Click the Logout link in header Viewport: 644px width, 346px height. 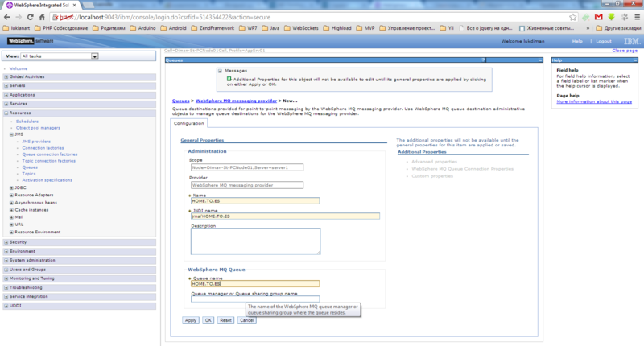pyautogui.click(x=603, y=42)
